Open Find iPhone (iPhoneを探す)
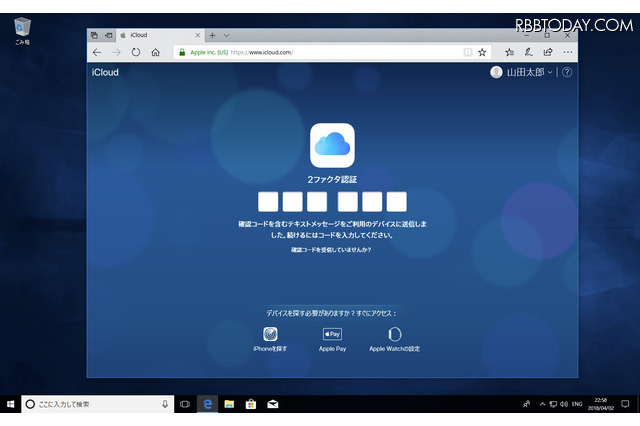Screen dimensions: 640x426 270,339
